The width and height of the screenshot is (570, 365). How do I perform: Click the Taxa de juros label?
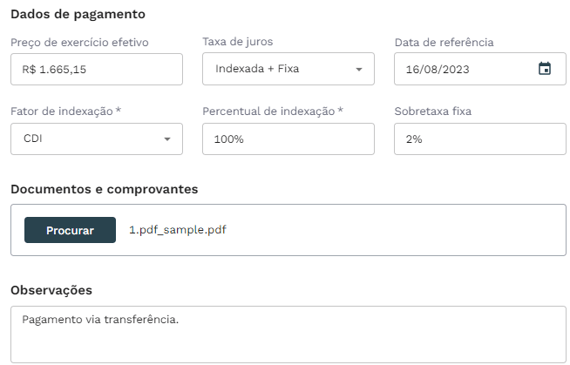pos(237,41)
